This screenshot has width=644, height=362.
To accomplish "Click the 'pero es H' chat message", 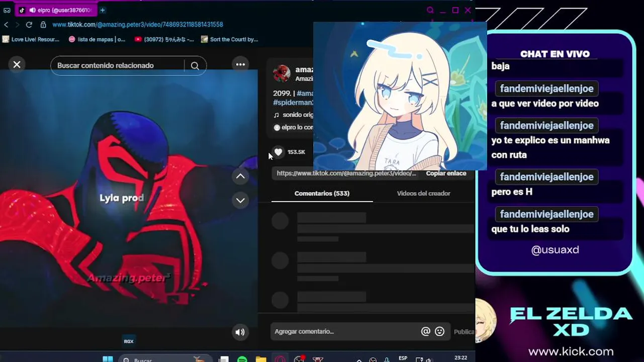I will click(512, 192).
